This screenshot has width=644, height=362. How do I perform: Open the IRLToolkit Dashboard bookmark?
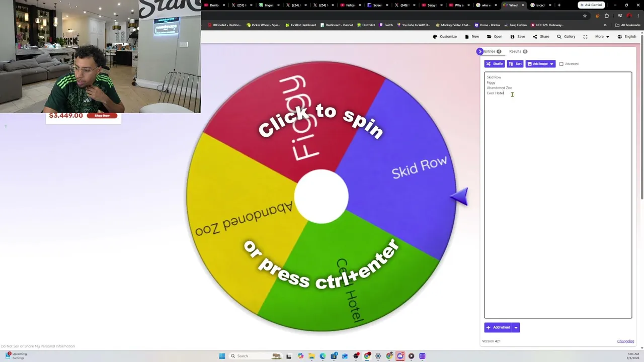224,25
